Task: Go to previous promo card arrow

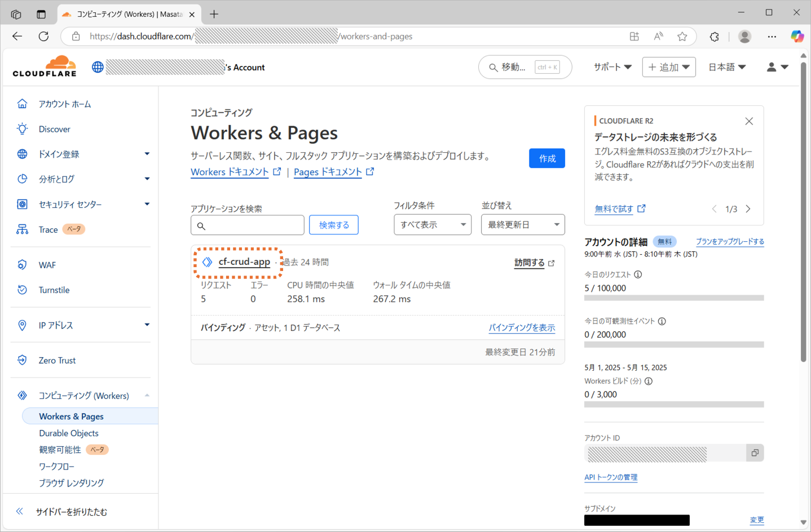Action: tap(714, 209)
